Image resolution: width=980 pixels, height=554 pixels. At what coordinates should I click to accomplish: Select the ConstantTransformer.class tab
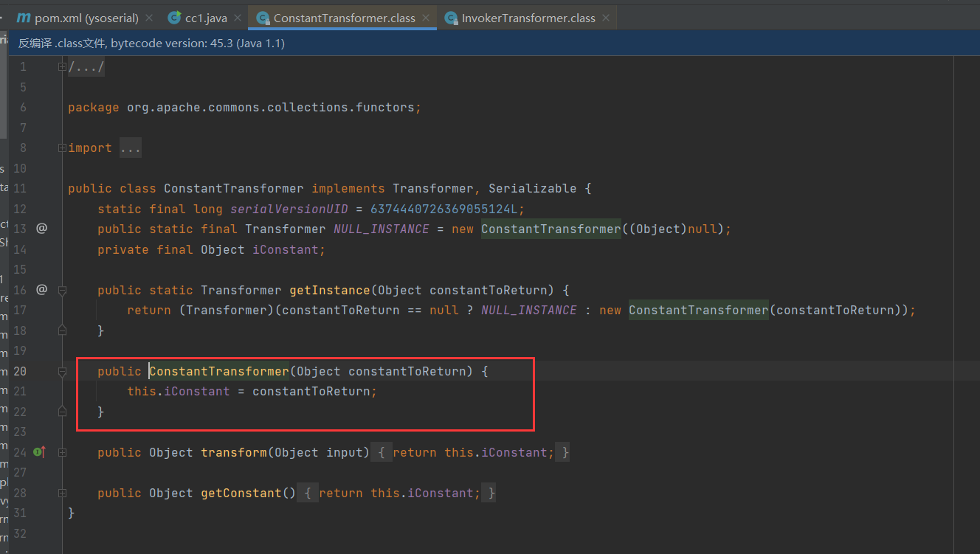click(x=344, y=18)
